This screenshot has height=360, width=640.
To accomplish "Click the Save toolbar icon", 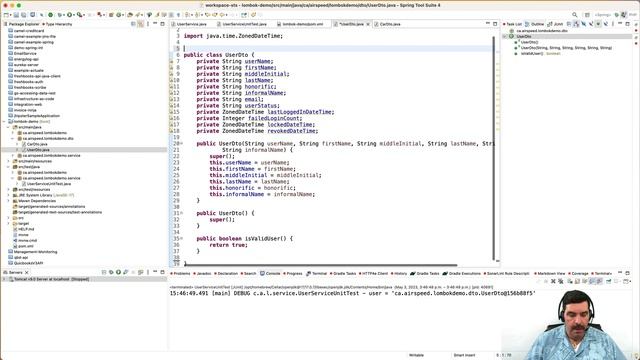I will (16, 15).
